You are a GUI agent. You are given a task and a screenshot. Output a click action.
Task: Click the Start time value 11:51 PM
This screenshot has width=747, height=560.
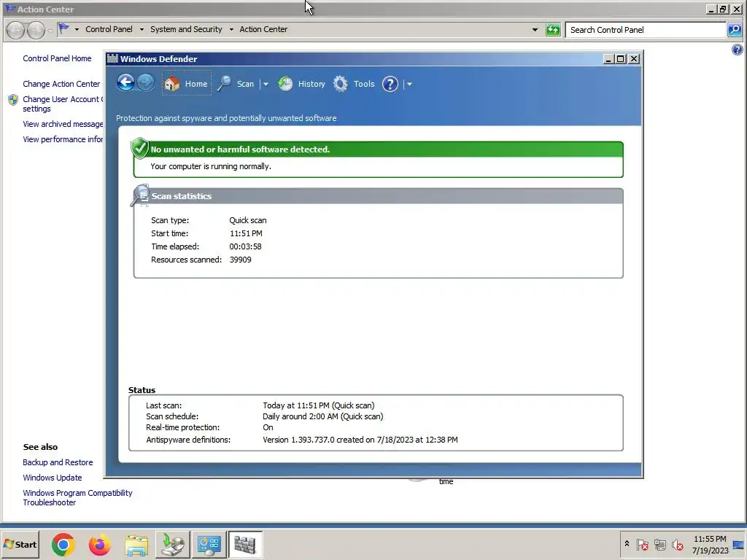[246, 233]
